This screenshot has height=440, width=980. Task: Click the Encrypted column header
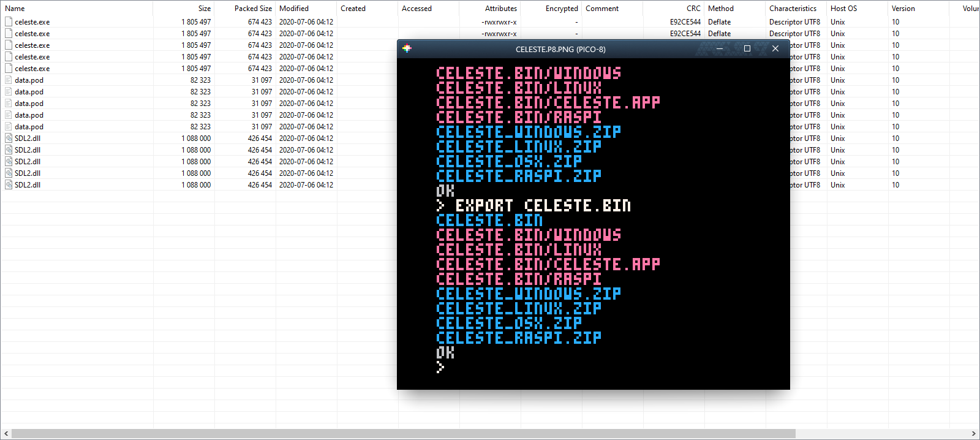pyautogui.click(x=551, y=9)
